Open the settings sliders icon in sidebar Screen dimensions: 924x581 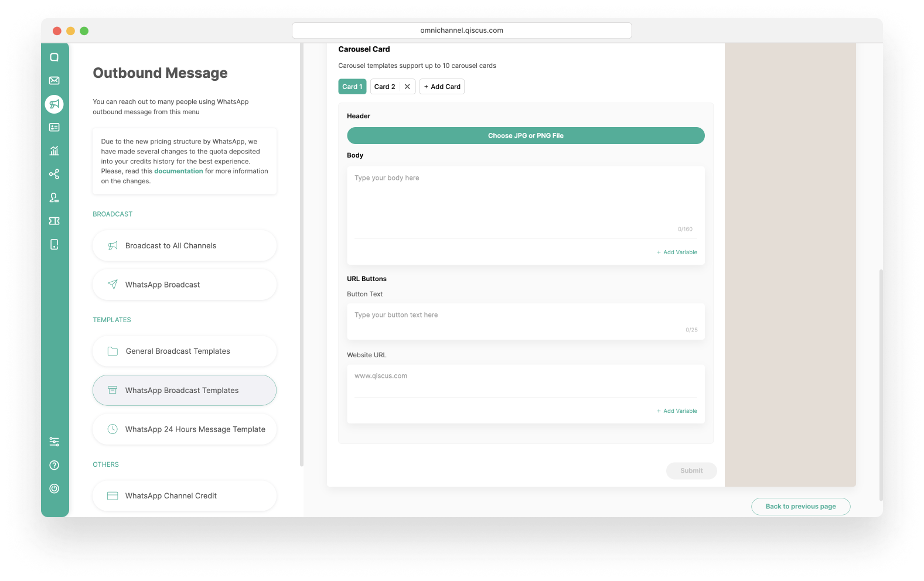click(54, 442)
